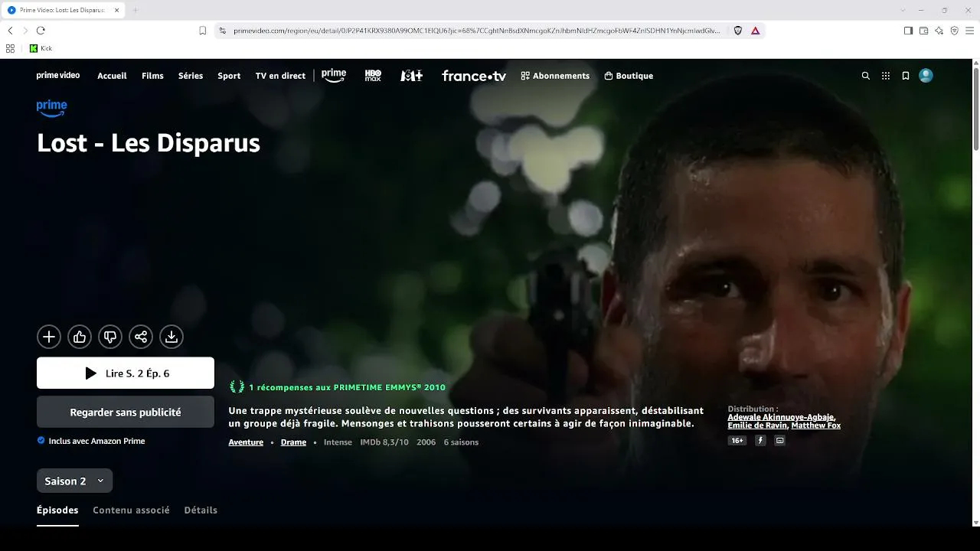
Task: Go back with browser back arrow
Action: coord(10,31)
